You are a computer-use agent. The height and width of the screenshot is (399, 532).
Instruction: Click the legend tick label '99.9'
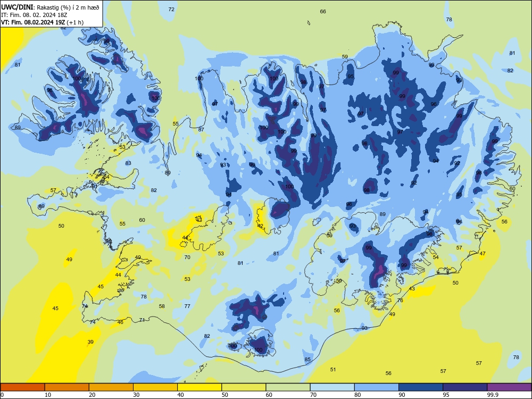pyautogui.click(x=492, y=395)
